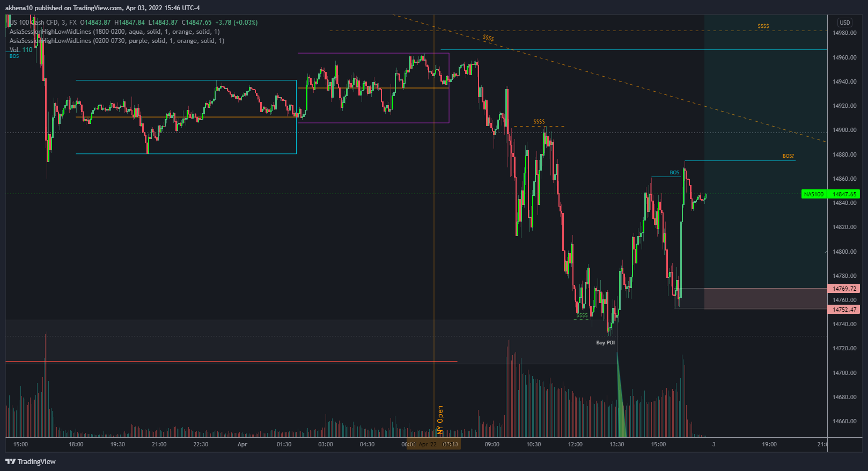Click the 14769.72 price level label
Screen dimensions: 868x471
844,289
